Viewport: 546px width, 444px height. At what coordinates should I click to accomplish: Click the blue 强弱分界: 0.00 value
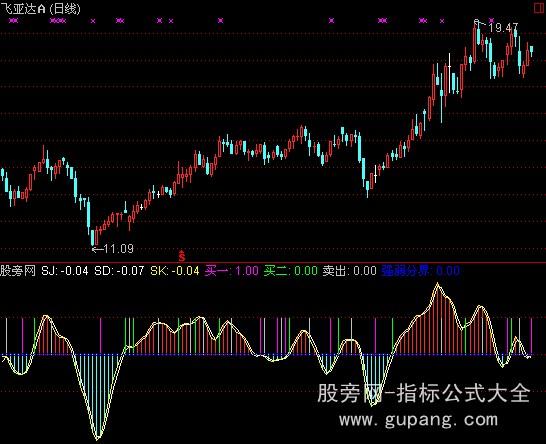click(421, 271)
